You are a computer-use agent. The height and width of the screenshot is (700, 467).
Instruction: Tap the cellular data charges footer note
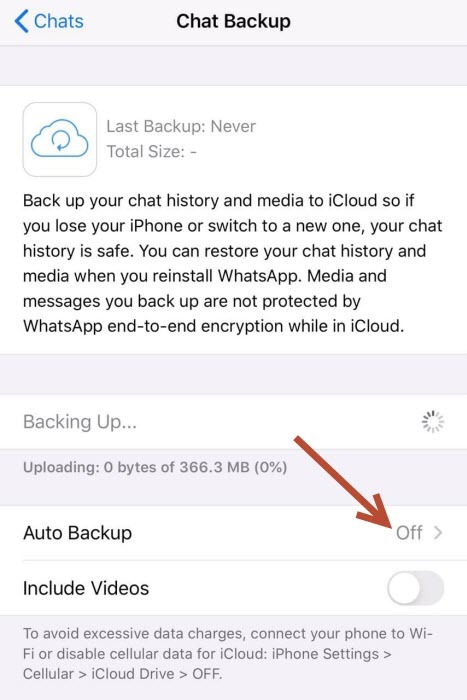pos(228,653)
